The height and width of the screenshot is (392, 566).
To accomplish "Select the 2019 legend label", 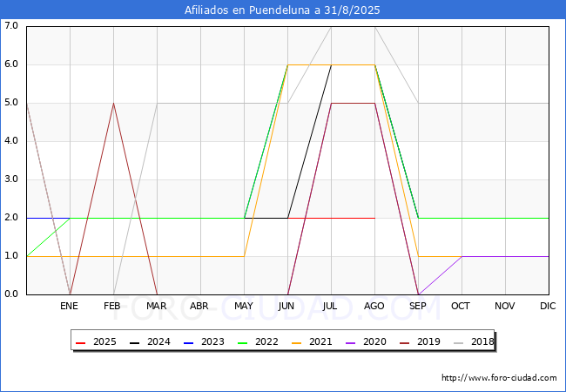I will (428, 341).
